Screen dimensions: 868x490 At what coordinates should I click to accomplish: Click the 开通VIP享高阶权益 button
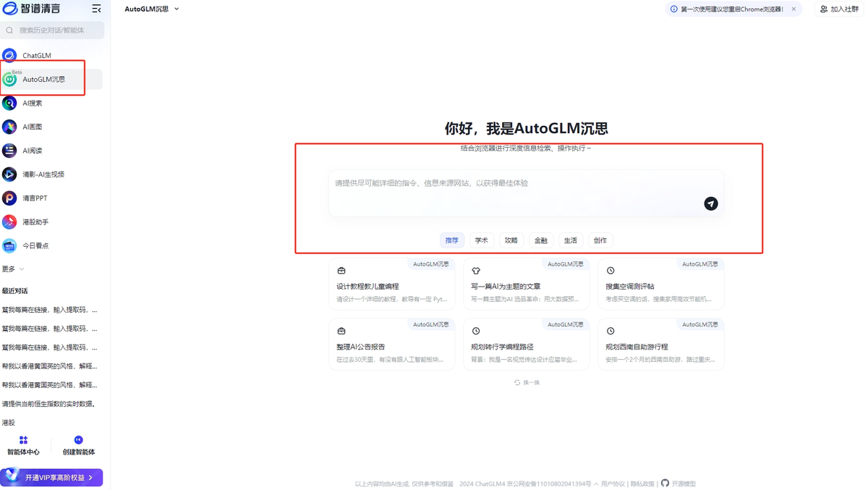point(51,477)
